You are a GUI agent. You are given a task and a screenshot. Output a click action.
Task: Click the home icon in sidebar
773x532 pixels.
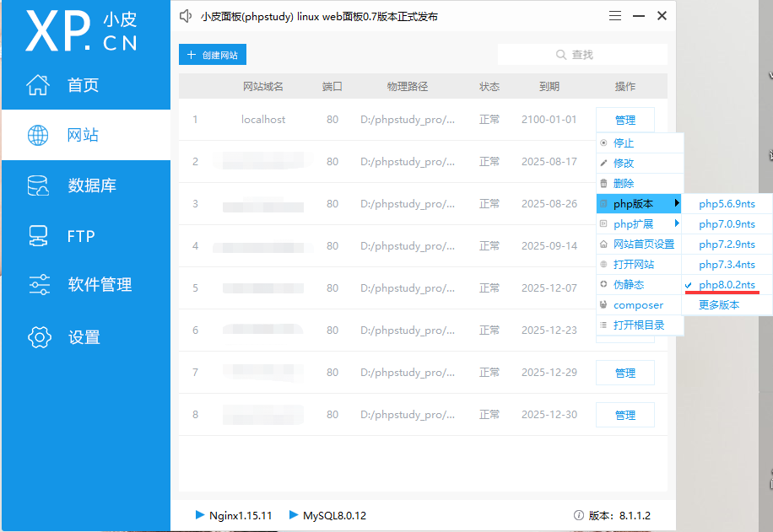click(x=38, y=84)
